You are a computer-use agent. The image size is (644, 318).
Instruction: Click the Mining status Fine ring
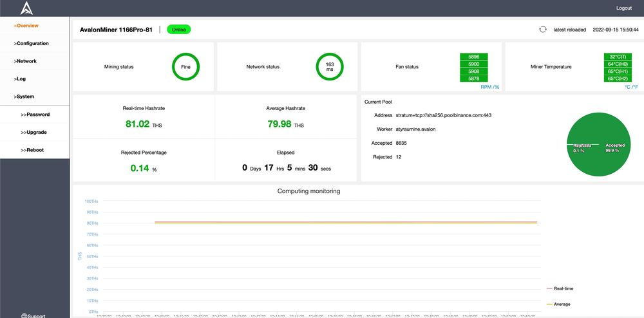[185, 66]
